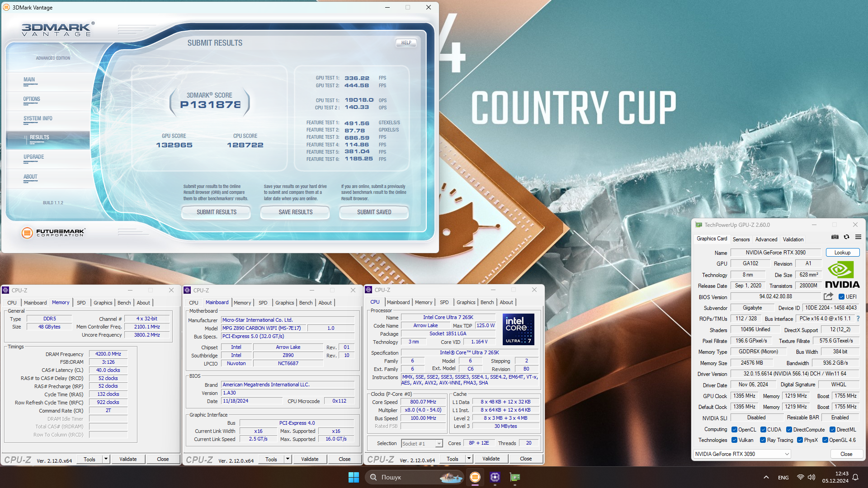
Task: Click the BIOS share/export arrow icon
Action: pos(828,296)
